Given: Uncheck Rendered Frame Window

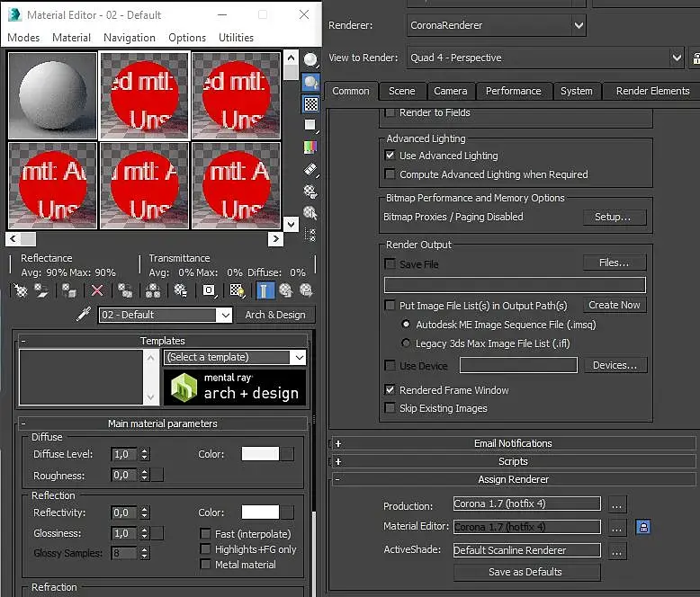Looking at the screenshot, I should point(390,390).
